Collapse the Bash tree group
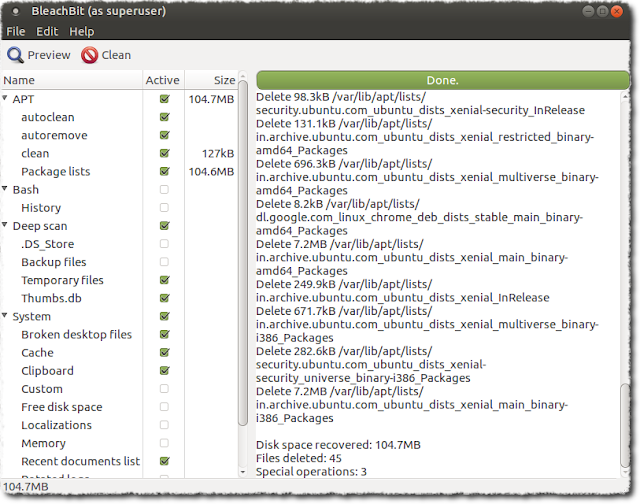This screenshot has height=504, width=640. tap(5, 189)
